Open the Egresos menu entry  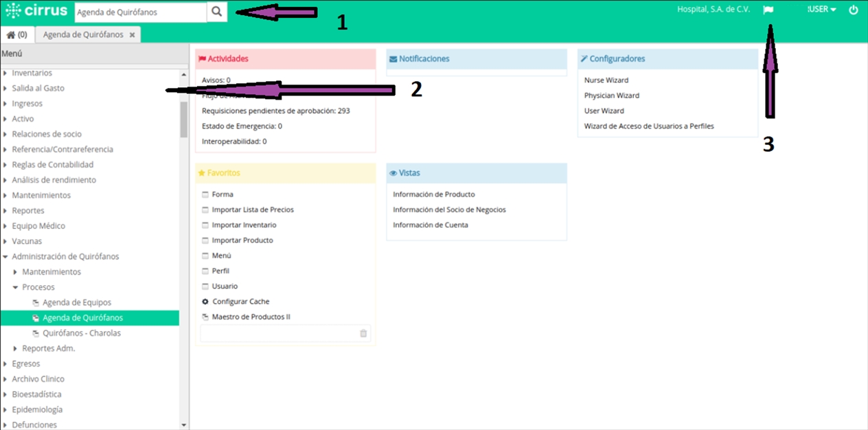tap(26, 363)
